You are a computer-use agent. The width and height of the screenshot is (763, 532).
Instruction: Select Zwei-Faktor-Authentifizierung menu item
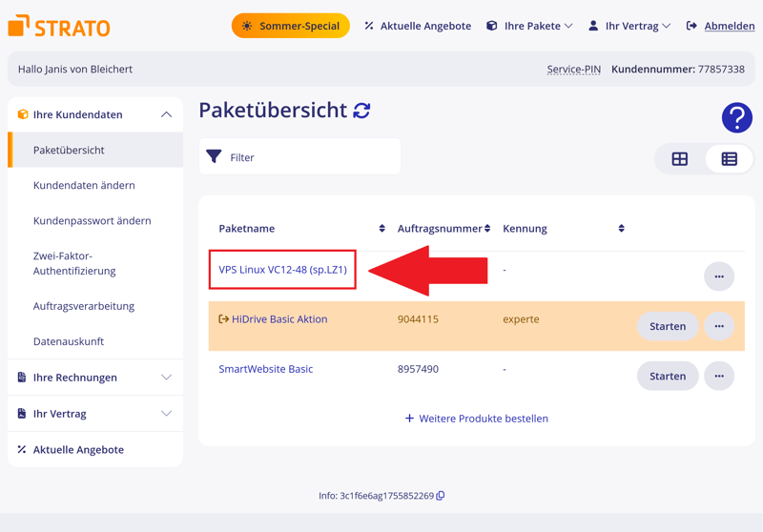(74, 263)
